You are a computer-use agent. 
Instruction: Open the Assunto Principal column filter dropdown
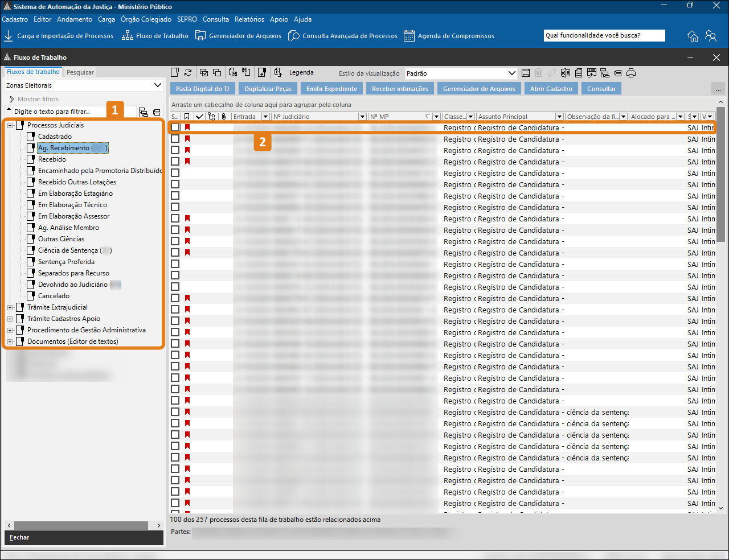point(559,117)
